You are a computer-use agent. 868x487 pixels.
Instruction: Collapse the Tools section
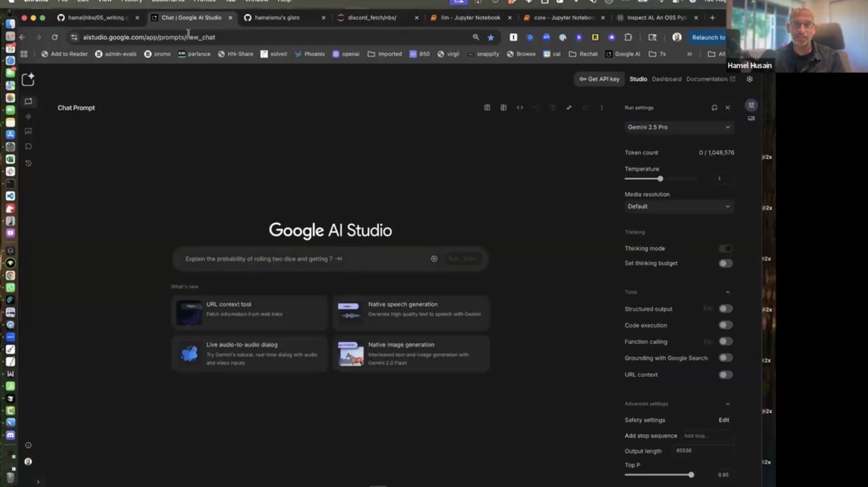pos(728,292)
